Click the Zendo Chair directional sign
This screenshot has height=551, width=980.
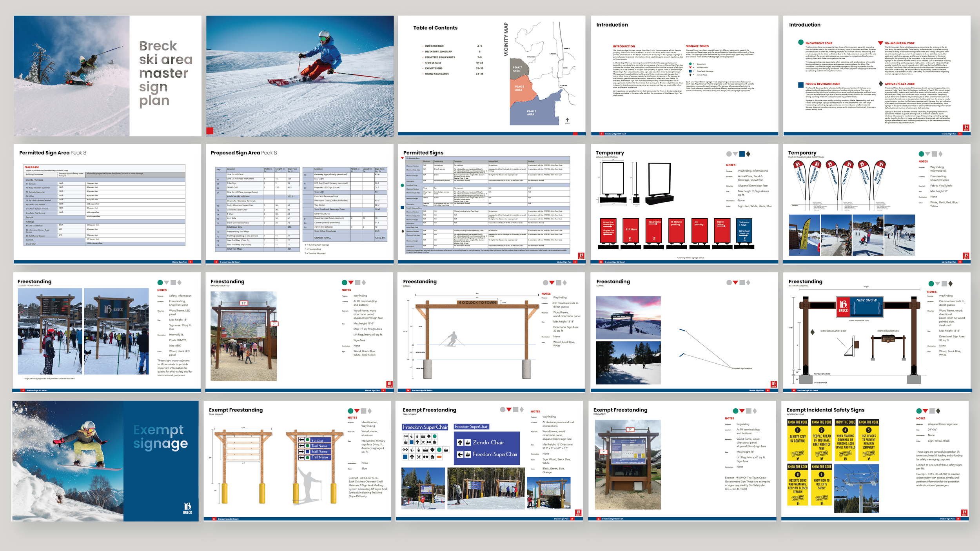pyautogui.click(x=488, y=442)
